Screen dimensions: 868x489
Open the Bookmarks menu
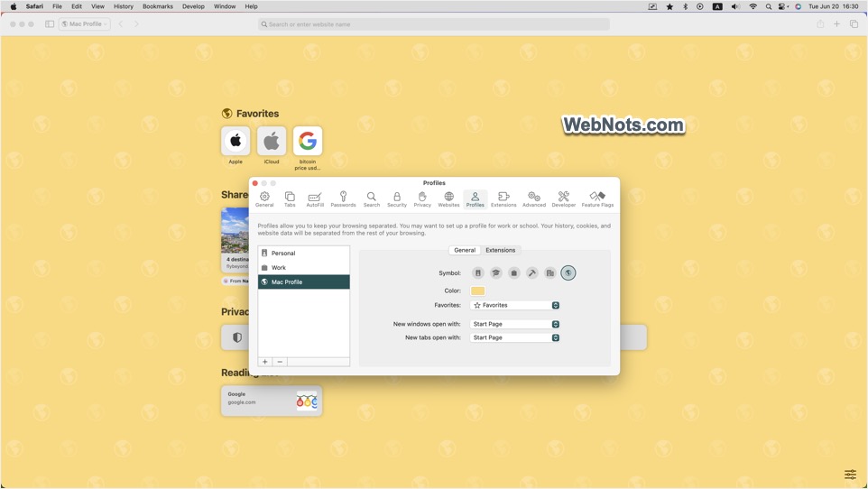pyautogui.click(x=158, y=6)
